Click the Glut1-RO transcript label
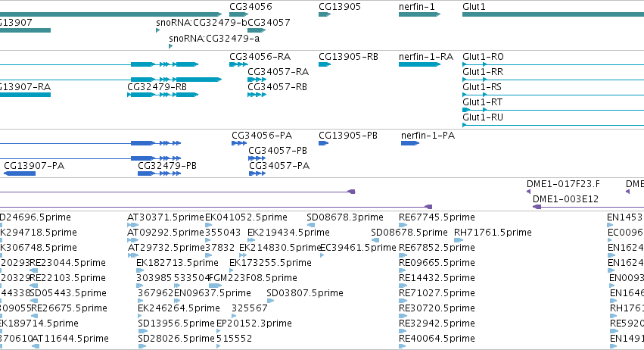This screenshot has width=644, height=350. (483, 57)
